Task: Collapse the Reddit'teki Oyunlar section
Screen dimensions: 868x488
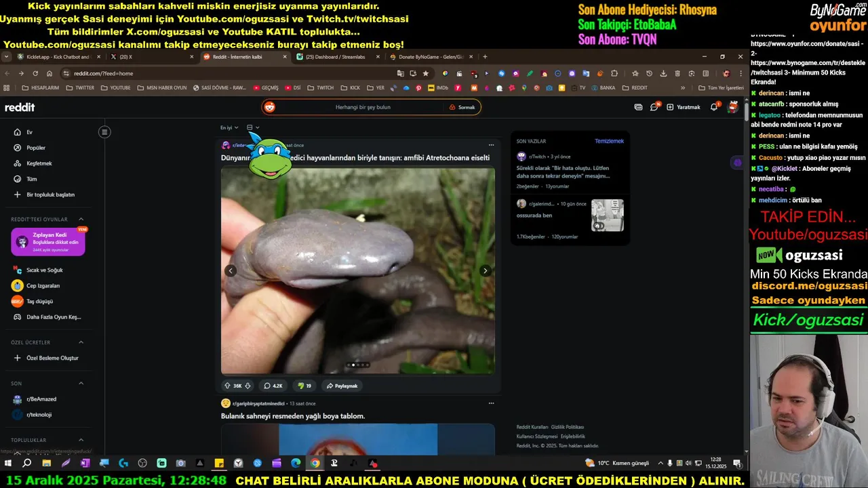Action: point(81,220)
